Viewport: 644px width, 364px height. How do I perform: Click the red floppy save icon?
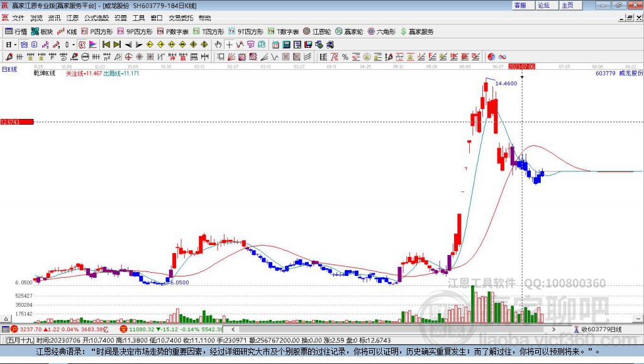(x=308, y=45)
